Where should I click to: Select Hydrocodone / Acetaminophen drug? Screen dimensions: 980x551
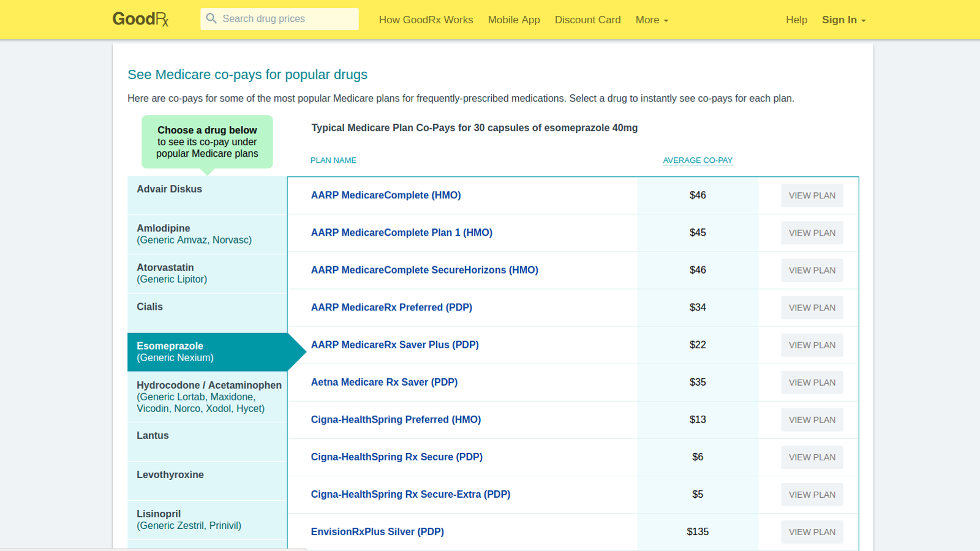[x=207, y=397]
